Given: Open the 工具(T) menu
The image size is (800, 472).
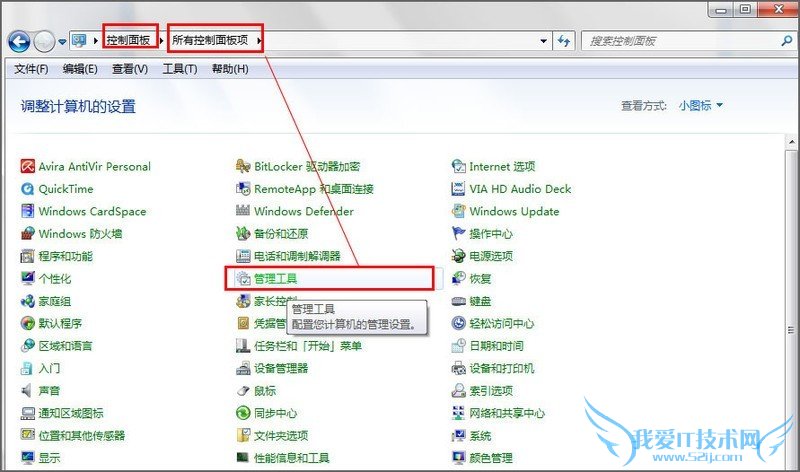Looking at the screenshot, I should (180, 69).
